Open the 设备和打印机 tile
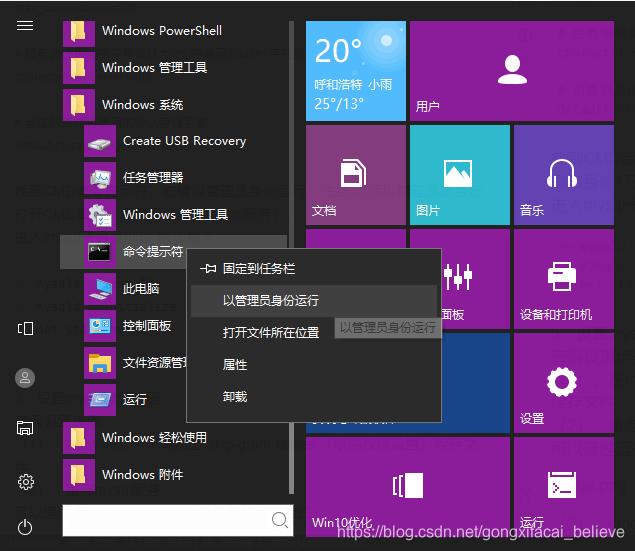 click(564, 279)
